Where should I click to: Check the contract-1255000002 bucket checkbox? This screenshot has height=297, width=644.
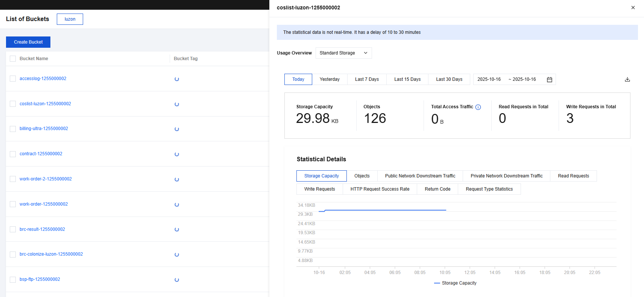[x=13, y=154]
